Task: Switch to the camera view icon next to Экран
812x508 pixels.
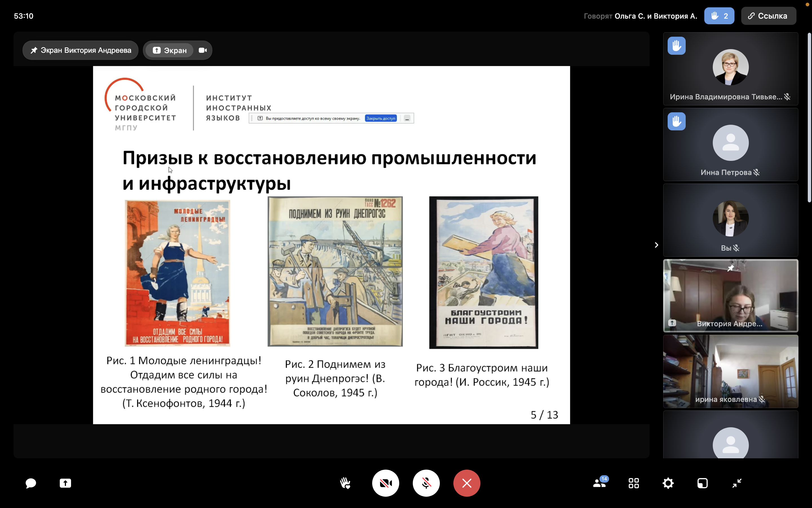Action: [203, 51]
